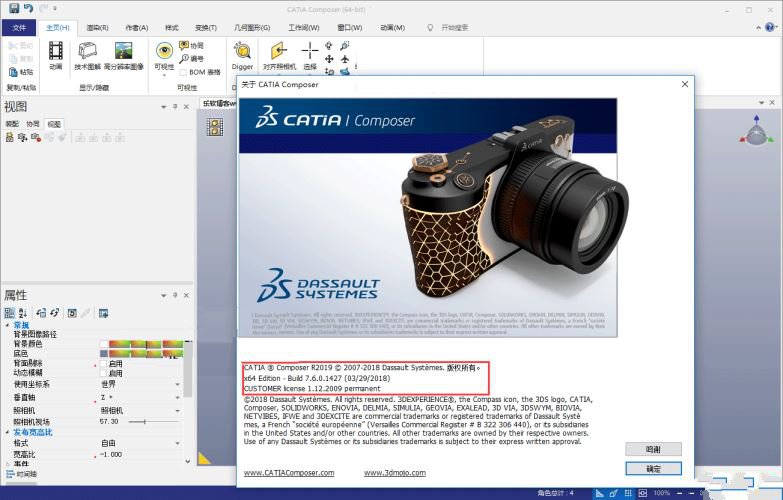Click the fit-to-window icon in status bar

tap(643, 494)
